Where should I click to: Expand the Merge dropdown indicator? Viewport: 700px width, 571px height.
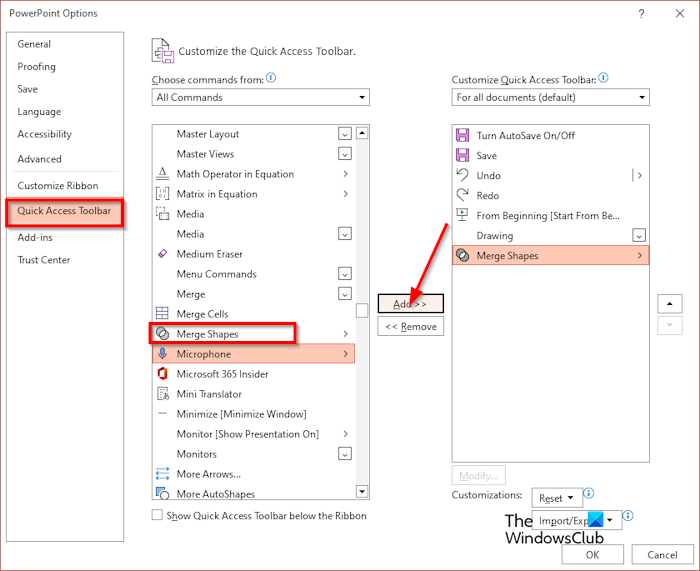(345, 293)
